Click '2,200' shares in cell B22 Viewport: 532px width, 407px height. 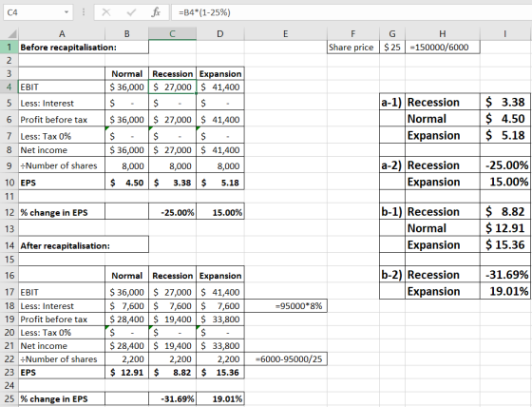pyautogui.click(x=127, y=359)
